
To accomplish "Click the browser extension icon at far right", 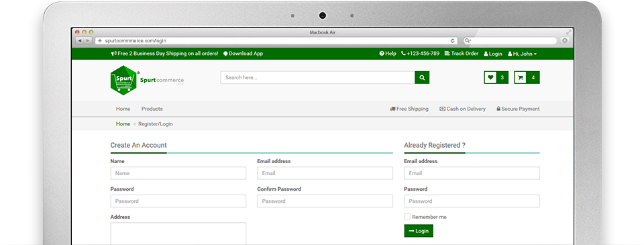I will point(565,41).
